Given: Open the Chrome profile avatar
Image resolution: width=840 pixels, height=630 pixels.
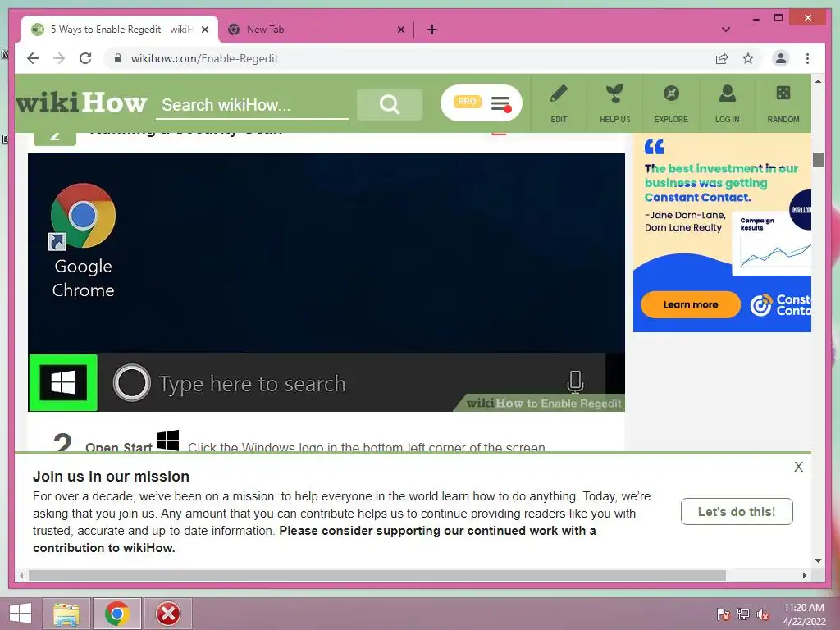Looking at the screenshot, I should coord(781,58).
